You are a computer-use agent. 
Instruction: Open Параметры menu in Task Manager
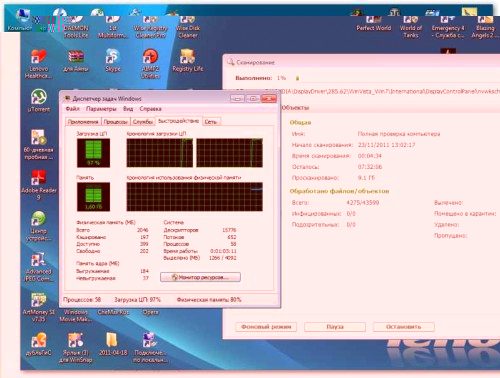coord(101,109)
